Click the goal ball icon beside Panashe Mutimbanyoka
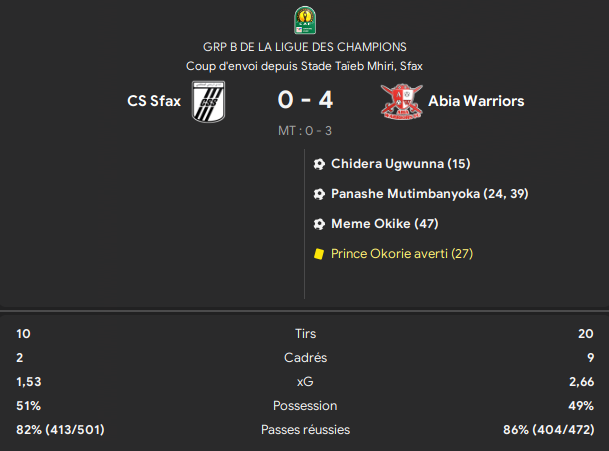The image size is (609, 451). pos(319,194)
